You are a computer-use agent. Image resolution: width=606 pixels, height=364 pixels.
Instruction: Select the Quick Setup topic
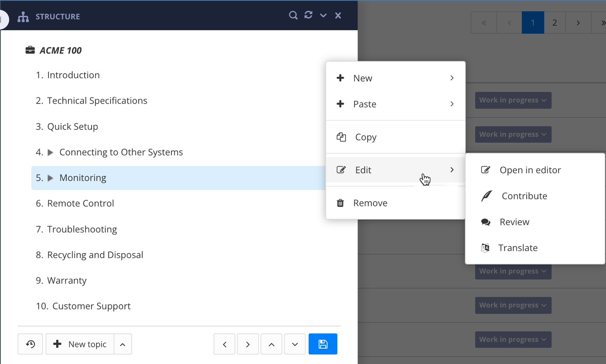pos(72,126)
